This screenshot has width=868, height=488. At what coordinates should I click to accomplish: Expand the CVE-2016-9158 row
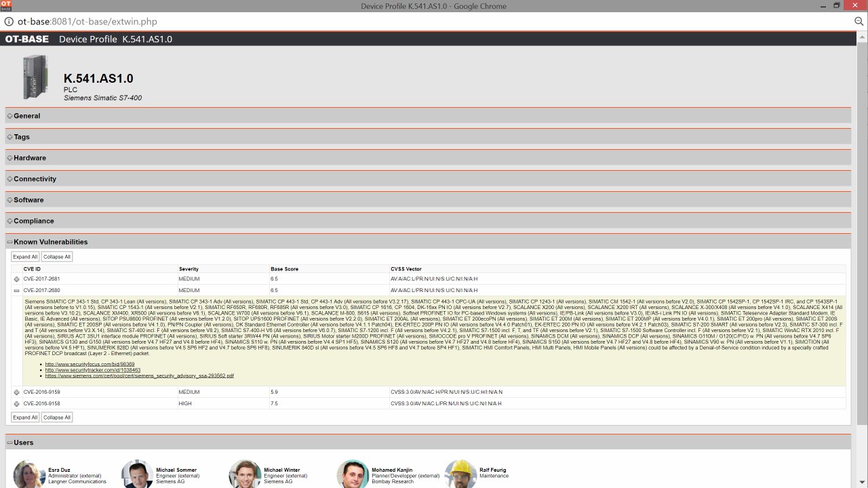click(x=16, y=403)
